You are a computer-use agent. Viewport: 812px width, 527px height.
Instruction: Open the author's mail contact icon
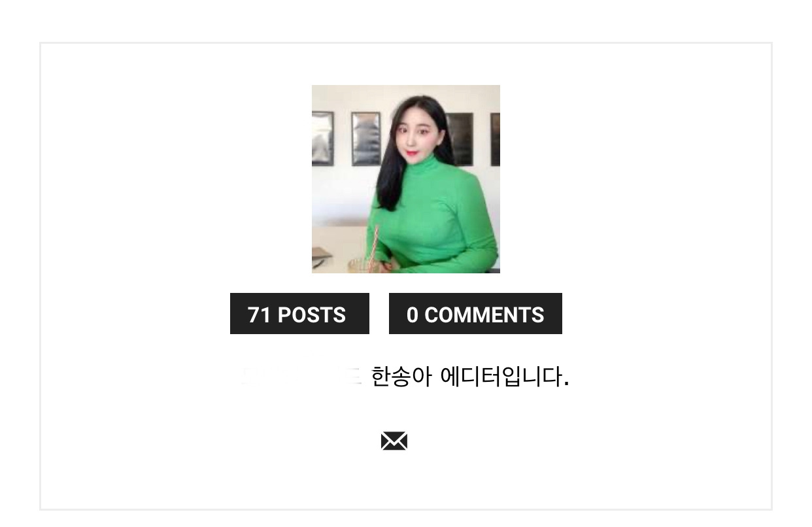394,441
